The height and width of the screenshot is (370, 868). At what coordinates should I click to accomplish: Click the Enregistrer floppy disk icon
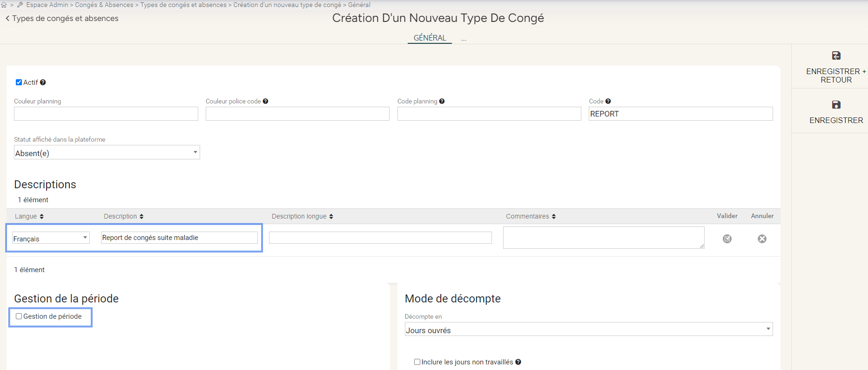click(x=836, y=105)
